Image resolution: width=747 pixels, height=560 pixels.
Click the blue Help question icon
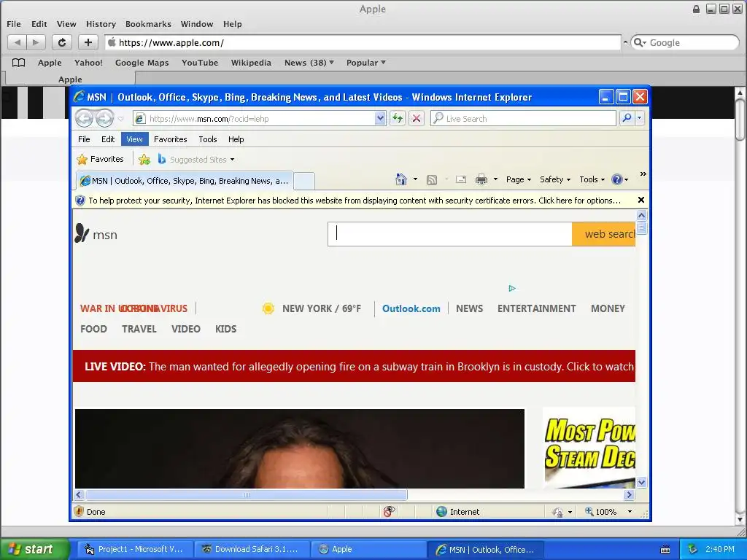[616, 179]
